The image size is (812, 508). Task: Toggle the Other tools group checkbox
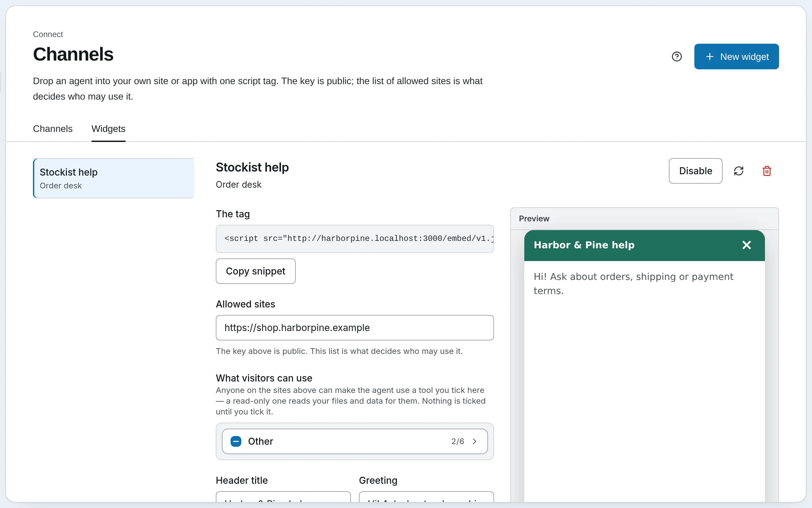[x=236, y=441]
